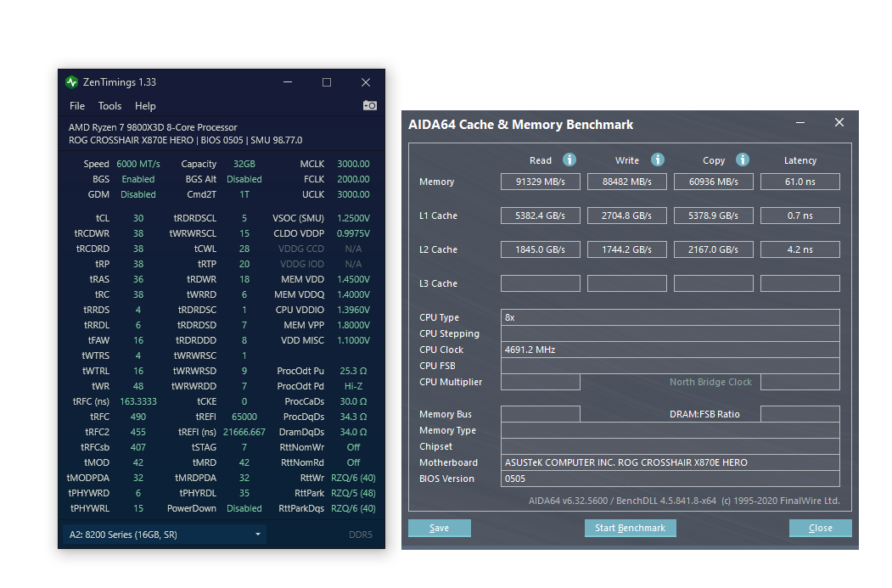Click the Motherboard ROG CROSSHAIR X870E HERO field

670,463
